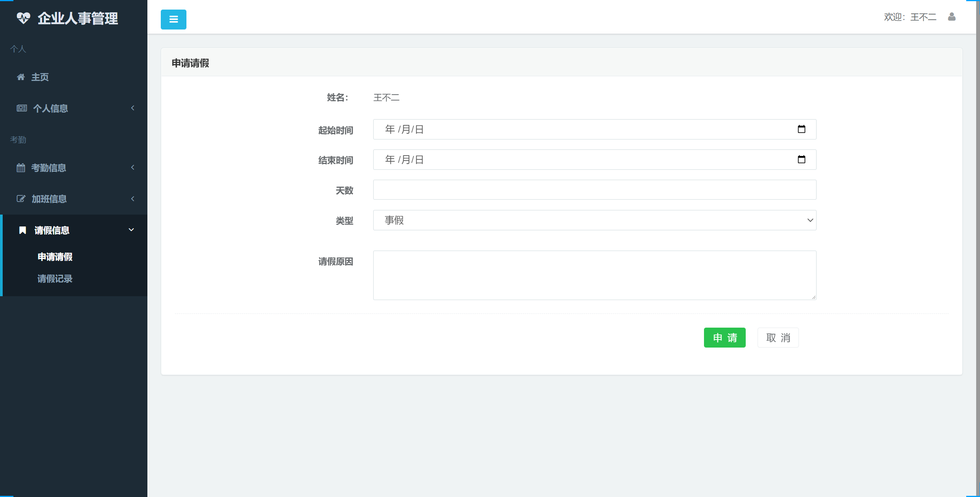Click the heart logo of 企业人事管理
This screenshot has height=497, width=980.
pyautogui.click(x=24, y=17)
